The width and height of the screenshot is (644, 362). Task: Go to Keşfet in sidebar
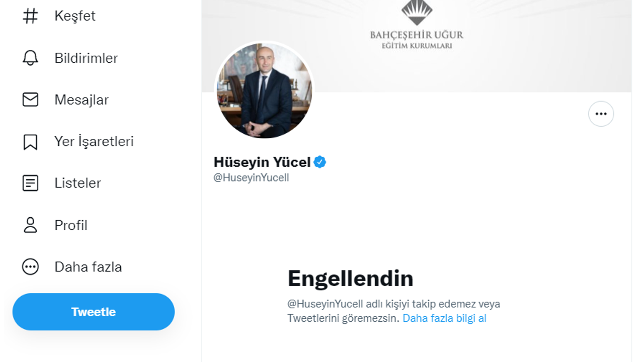[75, 16]
